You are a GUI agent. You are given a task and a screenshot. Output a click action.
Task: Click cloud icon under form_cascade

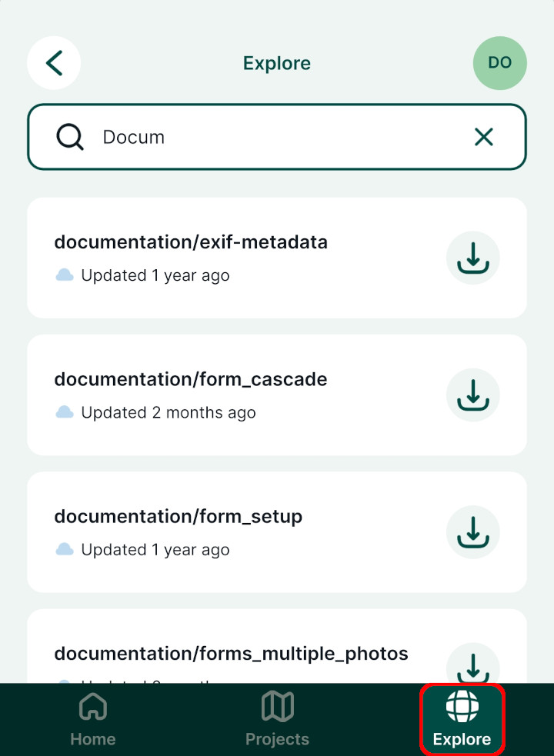point(65,412)
